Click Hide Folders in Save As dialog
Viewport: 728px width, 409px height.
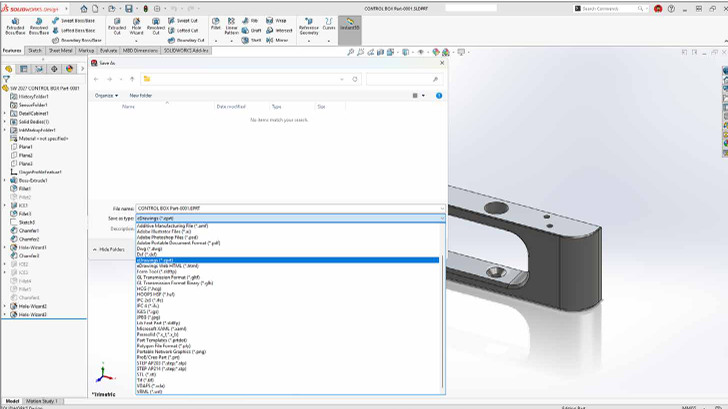tap(109, 249)
